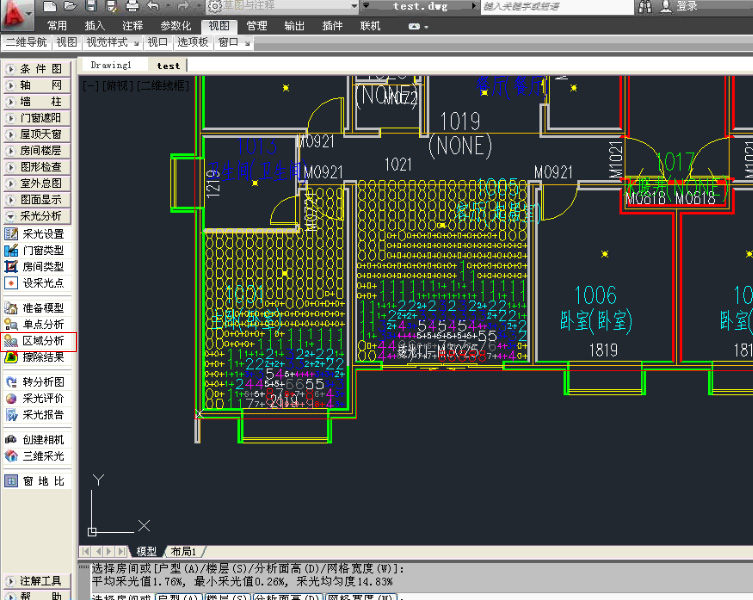Launch the 三维采光 3D daylighting icon
This screenshot has width=753, height=600.
pyautogui.click(x=11, y=456)
